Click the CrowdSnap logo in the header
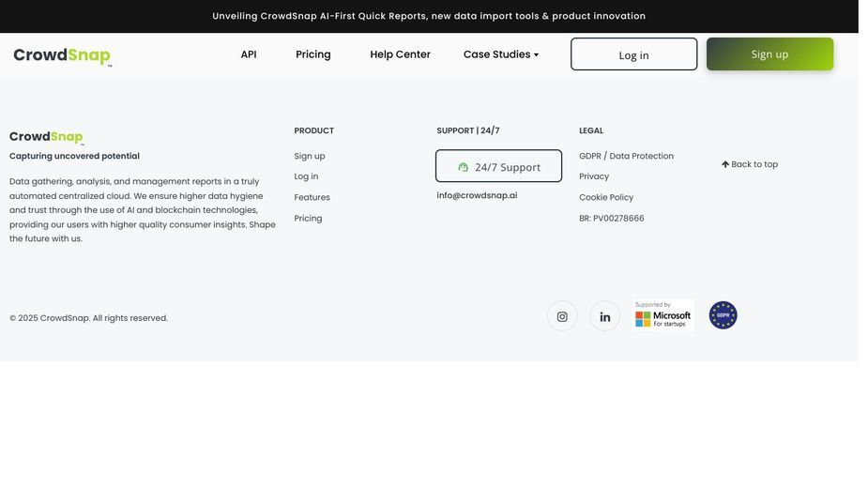Viewport: 868px width, 488px height. 62,55
